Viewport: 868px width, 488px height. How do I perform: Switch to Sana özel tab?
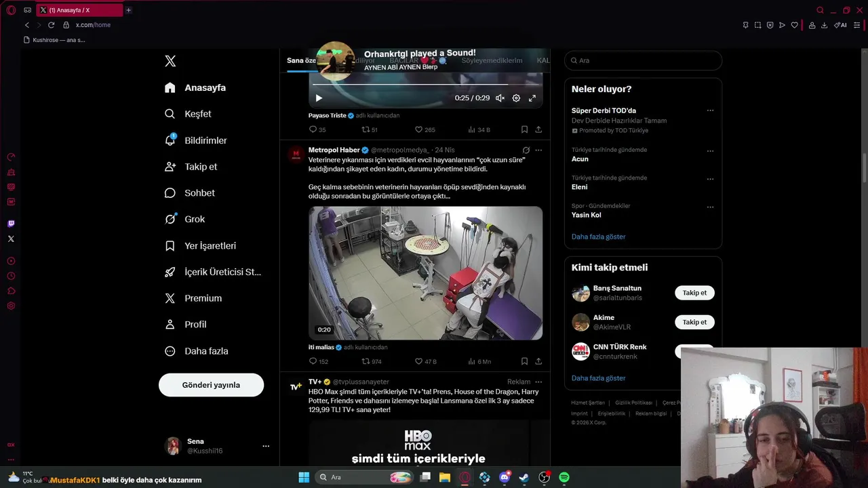(301, 60)
